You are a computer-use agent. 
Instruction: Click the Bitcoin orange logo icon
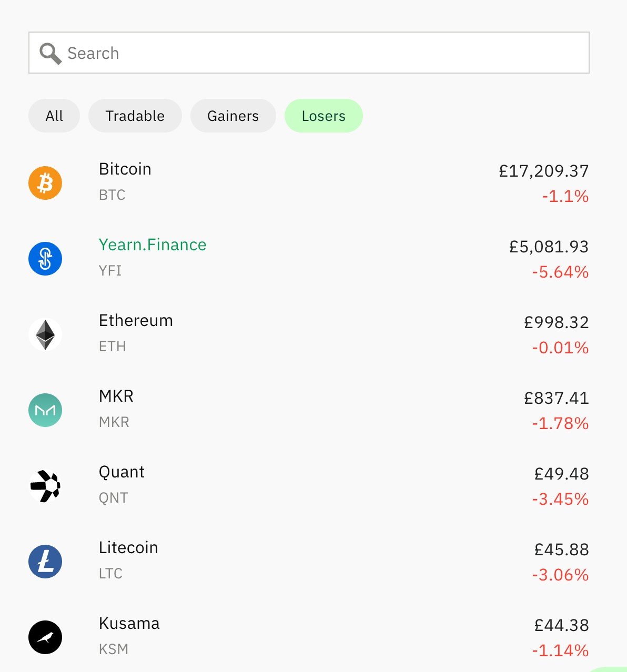pyautogui.click(x=45, y=183)
